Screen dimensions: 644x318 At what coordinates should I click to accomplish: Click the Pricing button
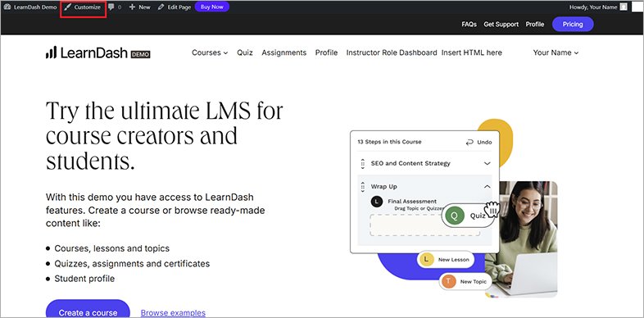click(573, 25)
